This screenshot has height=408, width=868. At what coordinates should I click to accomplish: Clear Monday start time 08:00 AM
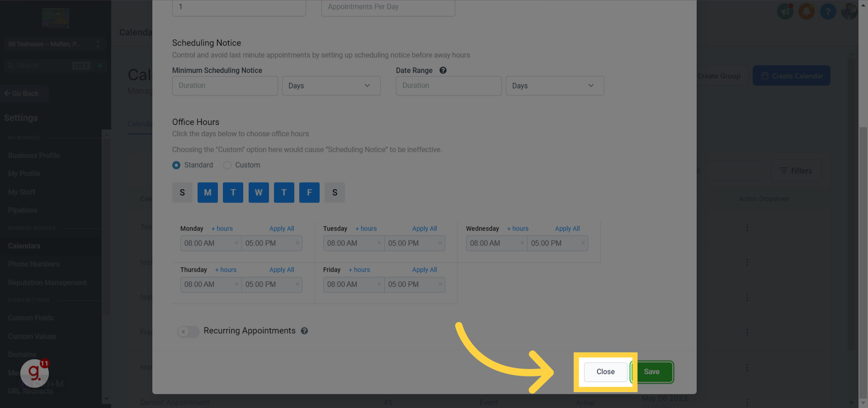point(236,243)
